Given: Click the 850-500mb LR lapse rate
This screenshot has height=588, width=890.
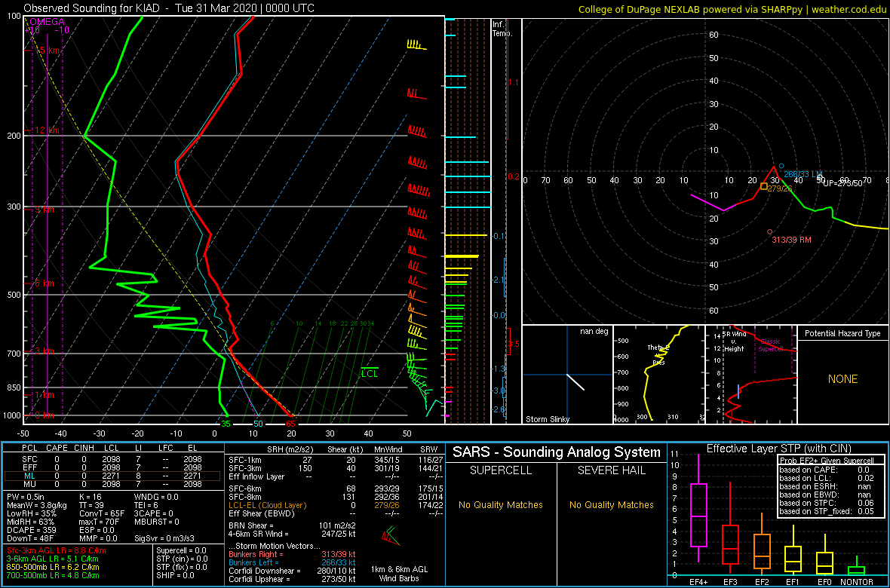Looking at the screenshot, I should coord(53,567).
